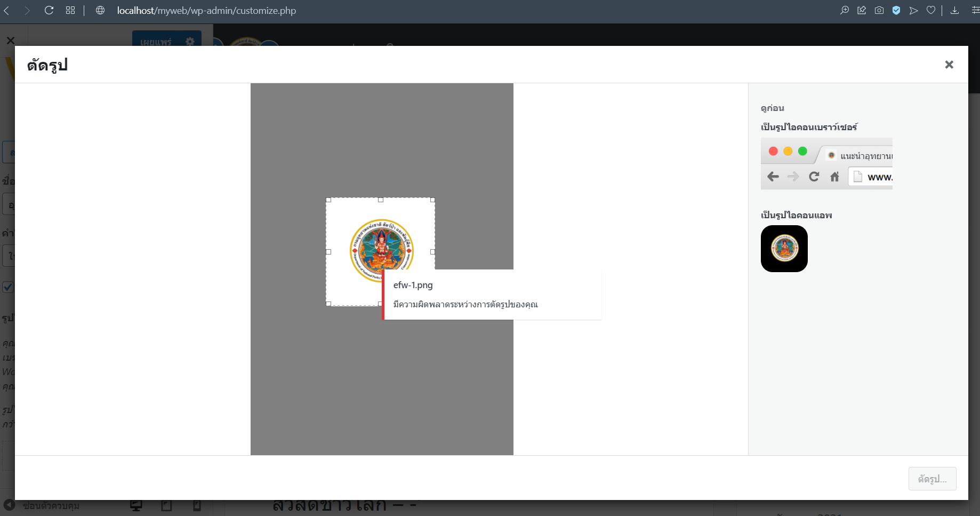
Task: Select the top-left crop handle
Action: click(328, 200)
